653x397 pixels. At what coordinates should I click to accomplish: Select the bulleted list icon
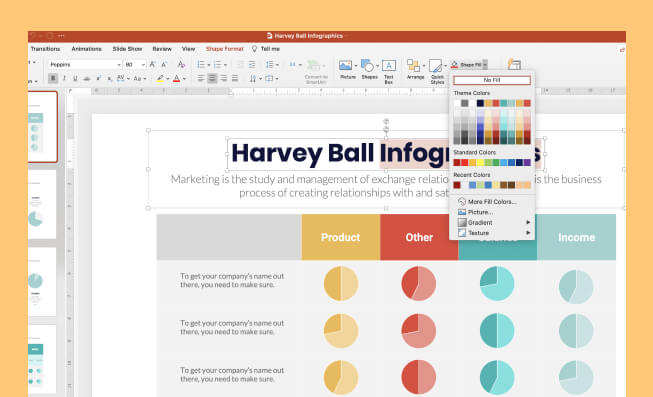point(201,65)
